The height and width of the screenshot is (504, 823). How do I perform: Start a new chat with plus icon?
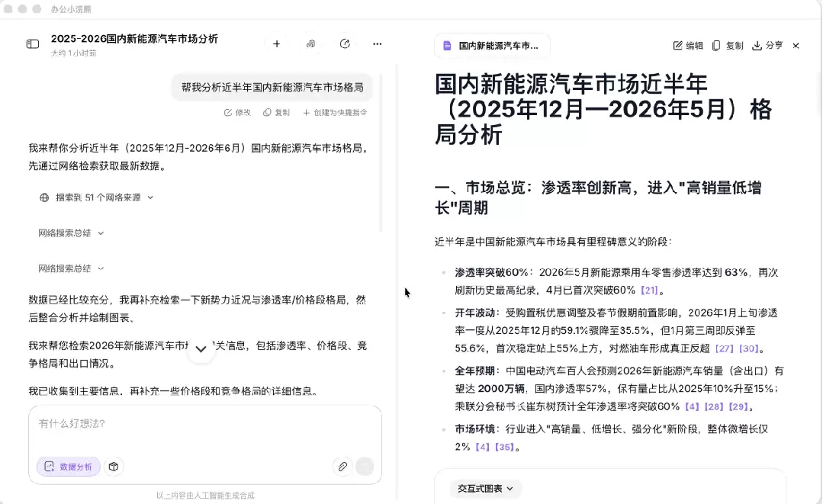[277, 44]
